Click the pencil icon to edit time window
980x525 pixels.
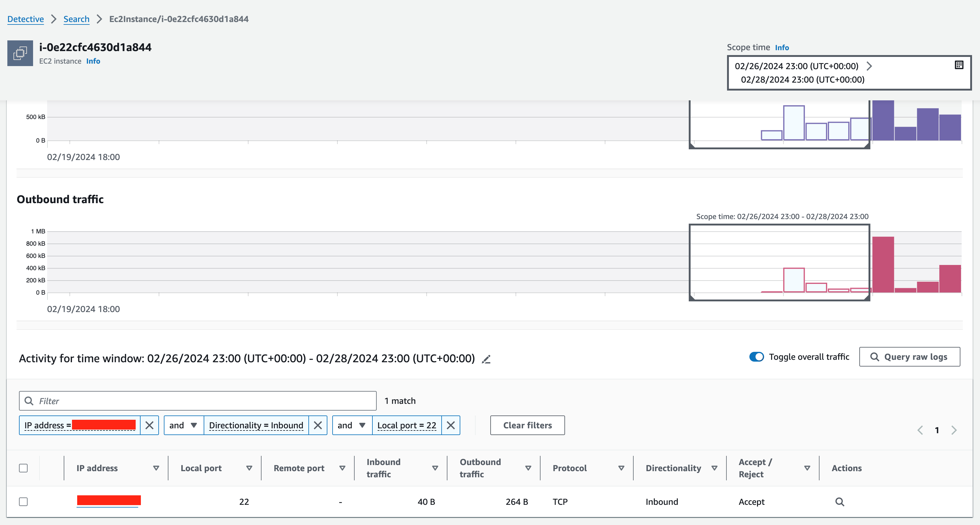pos(486,359)
